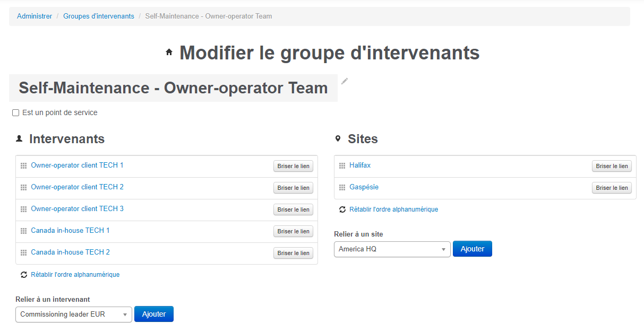This screenshot has height=332, width=644.
Task: Open the 'Relier à un site' dropdown
Action: pyautogui.click(x=392, y=249)
